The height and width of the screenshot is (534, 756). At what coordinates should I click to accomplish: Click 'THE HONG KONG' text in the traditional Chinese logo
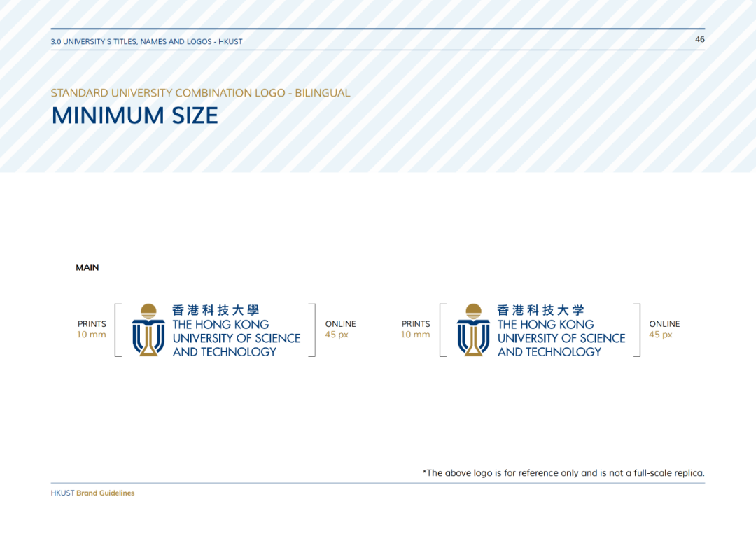(220, 325)
